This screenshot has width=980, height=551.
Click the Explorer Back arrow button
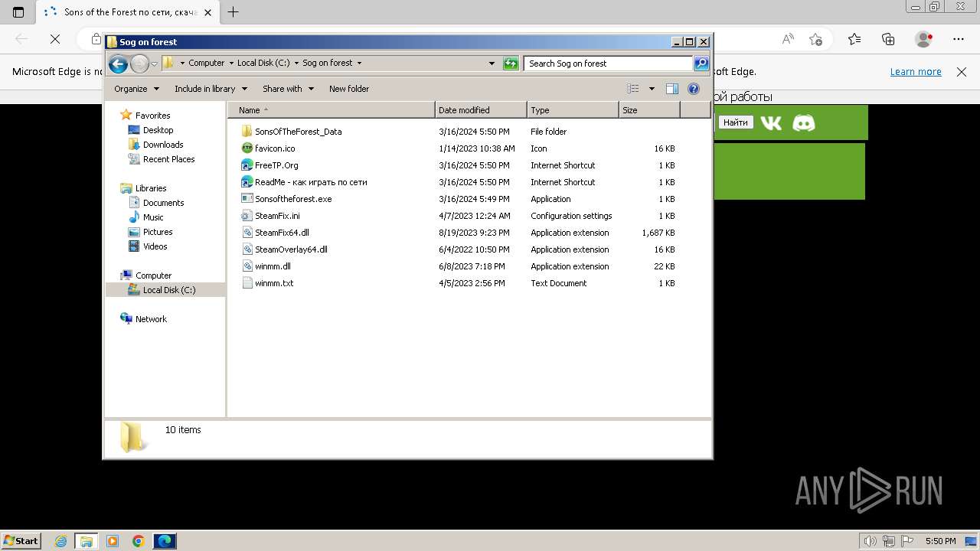118,64
